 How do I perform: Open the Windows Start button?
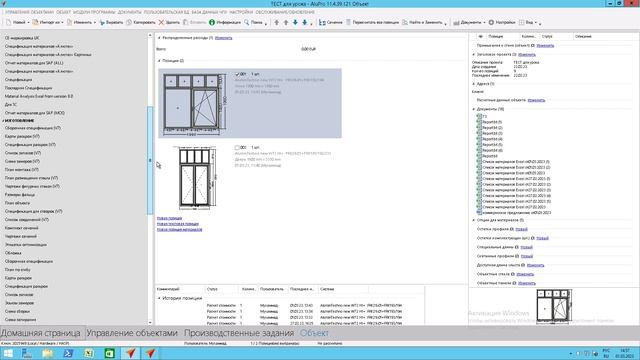pos(8,353)
